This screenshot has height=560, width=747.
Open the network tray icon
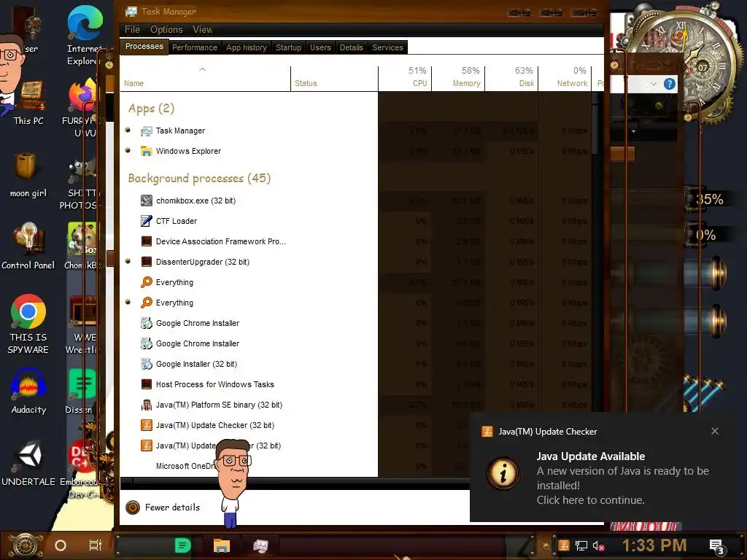coord(581,545)
